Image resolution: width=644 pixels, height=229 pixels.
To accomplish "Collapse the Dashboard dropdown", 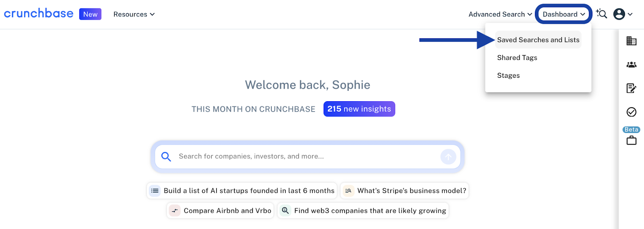I will pos(563,14).
